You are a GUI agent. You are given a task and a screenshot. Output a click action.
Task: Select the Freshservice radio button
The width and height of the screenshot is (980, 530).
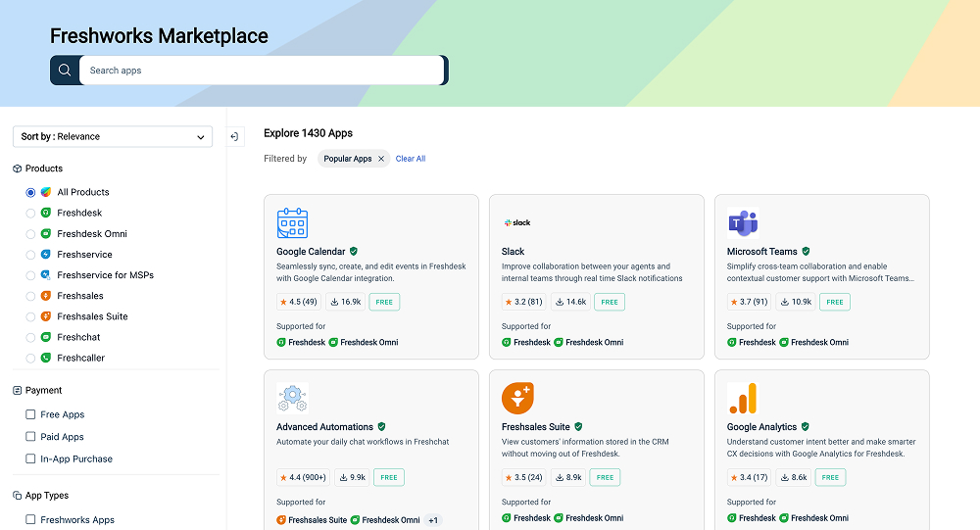(x=30, y=255)
